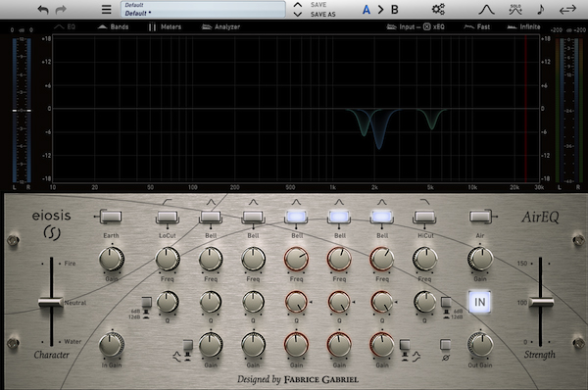Select the Meters display tab
This screenshot has height=390, width=588.
165,27
